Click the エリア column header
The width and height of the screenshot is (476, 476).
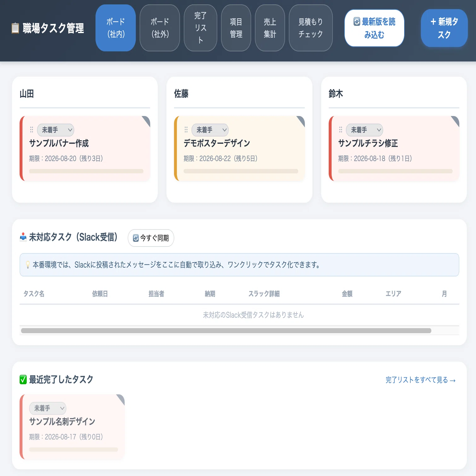pos(393,294)
